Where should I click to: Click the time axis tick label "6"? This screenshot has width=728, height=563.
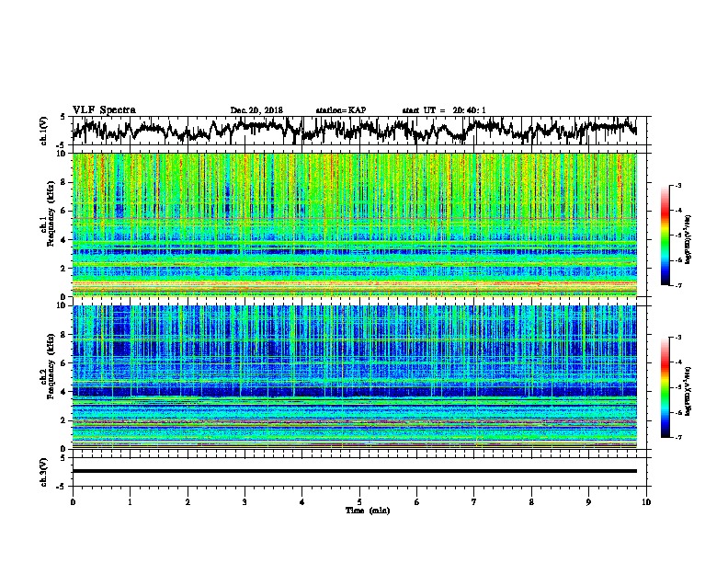pyautogui.click(x=416, y=502)
